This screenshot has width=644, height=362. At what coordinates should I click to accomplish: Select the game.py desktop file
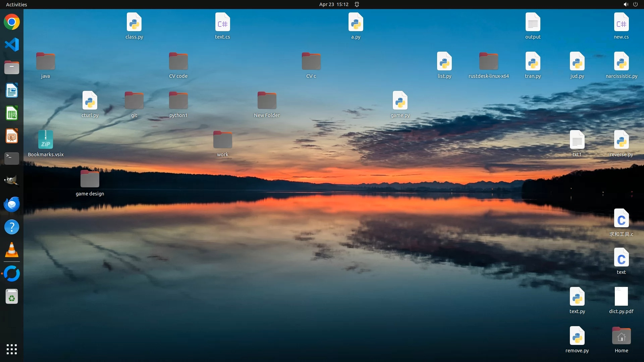pyautogui.click(x=400, y=101)
